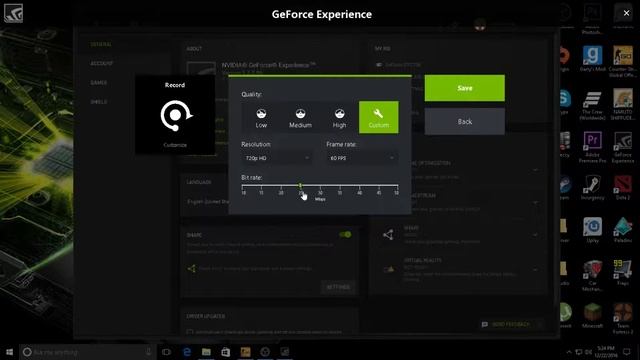
Task: Open the Windows Store taskbar icon
Action: click(x=226, y=352)
